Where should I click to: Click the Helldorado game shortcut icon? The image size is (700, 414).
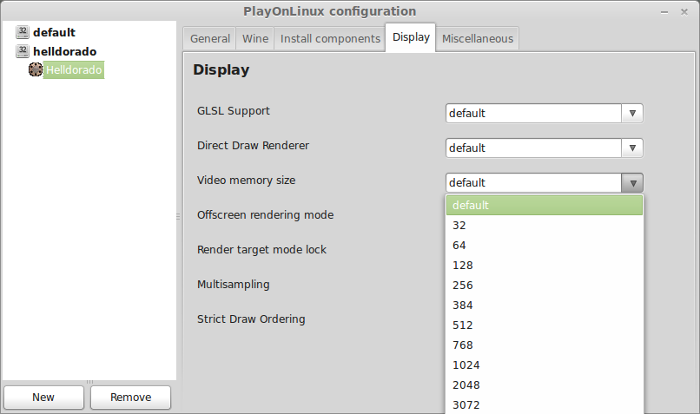point(35,70)
